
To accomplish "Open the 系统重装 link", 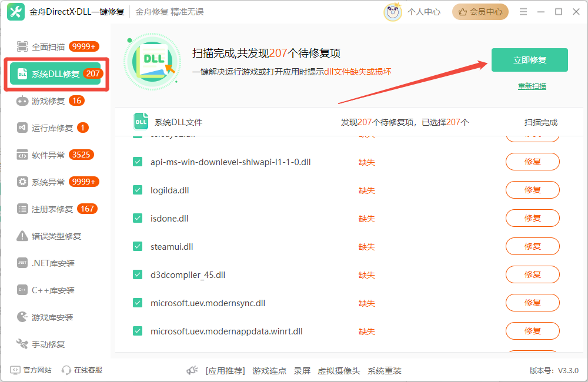I will pyautogui.click(x=385, y=371).
